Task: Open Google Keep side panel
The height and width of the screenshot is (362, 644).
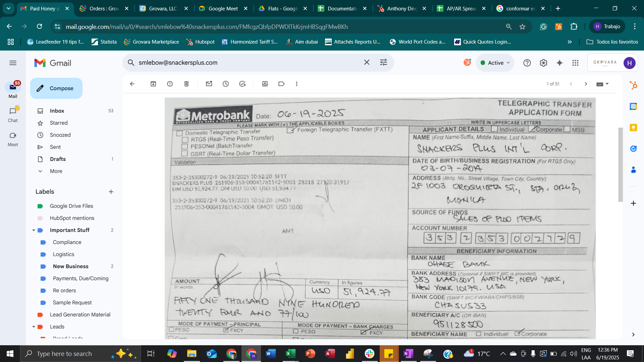Action: [x=633, y=128]
